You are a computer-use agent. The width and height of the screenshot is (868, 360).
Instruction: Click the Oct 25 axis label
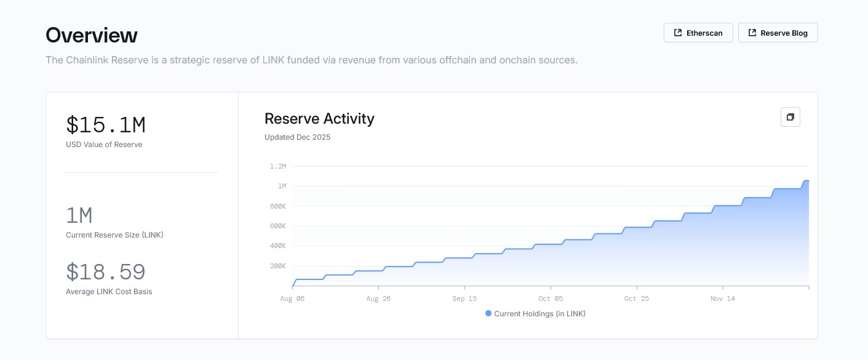pos(637,298)
